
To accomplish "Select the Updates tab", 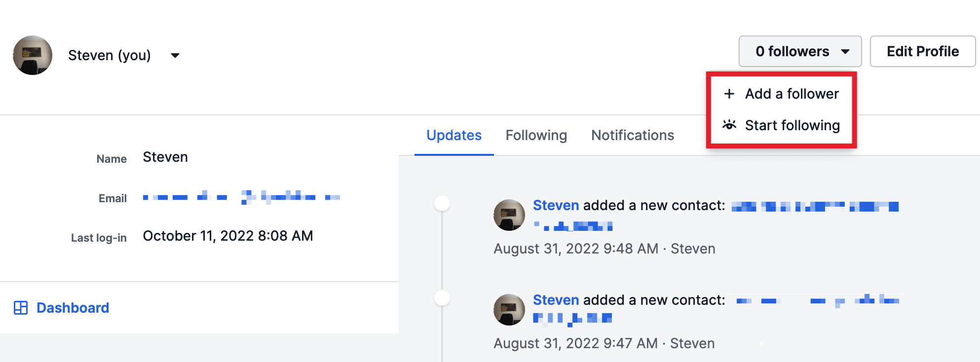I will tap(454, 135).
